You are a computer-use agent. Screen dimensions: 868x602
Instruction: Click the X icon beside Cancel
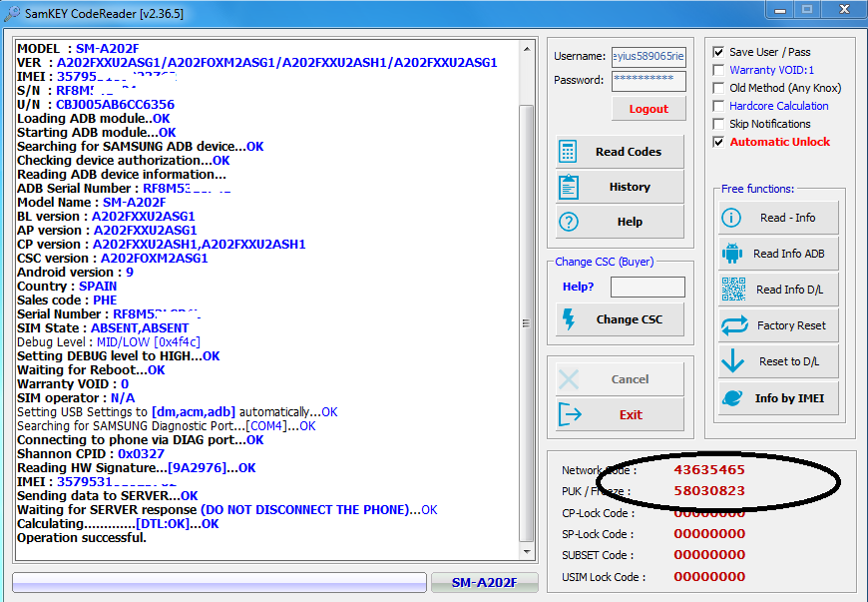point(569,379)
